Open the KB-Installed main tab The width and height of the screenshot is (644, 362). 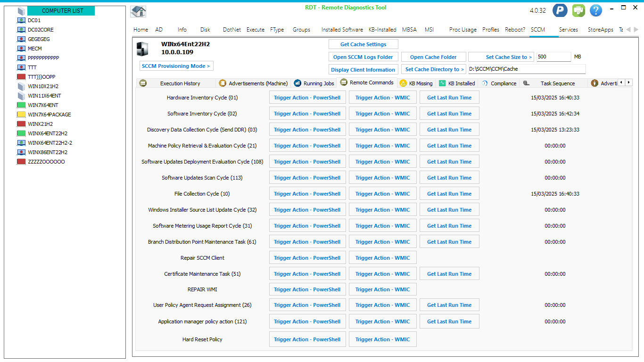pos(382,29)
